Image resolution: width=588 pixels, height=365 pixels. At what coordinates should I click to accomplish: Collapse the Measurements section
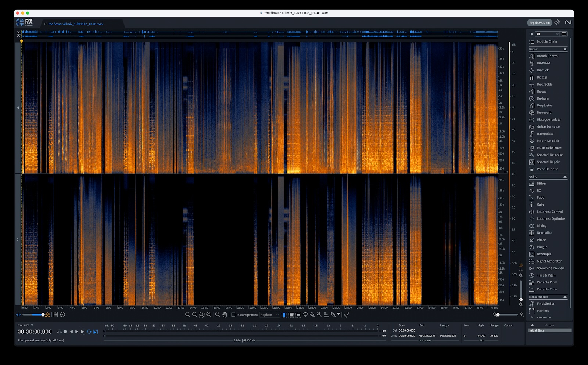pyautogui.click(x=565, y=297)
